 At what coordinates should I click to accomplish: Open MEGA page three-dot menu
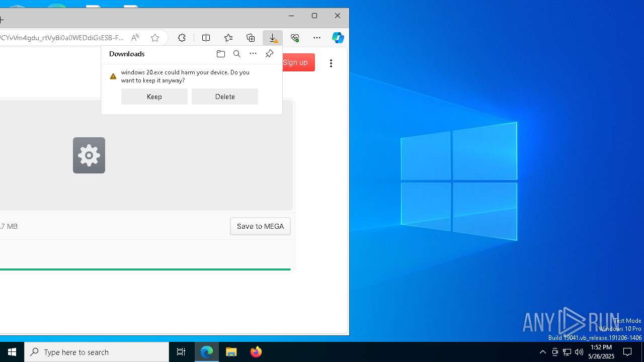click(331, 63)
